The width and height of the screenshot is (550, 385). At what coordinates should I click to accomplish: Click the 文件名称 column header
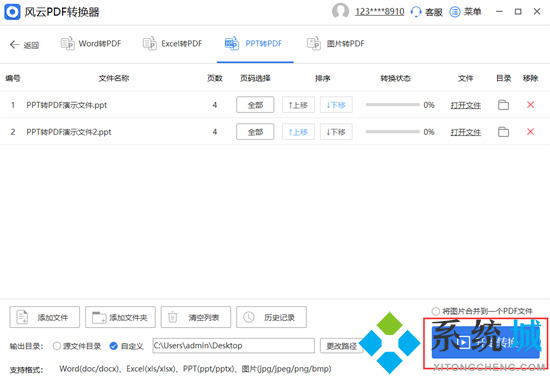click(x=114, y=78)
